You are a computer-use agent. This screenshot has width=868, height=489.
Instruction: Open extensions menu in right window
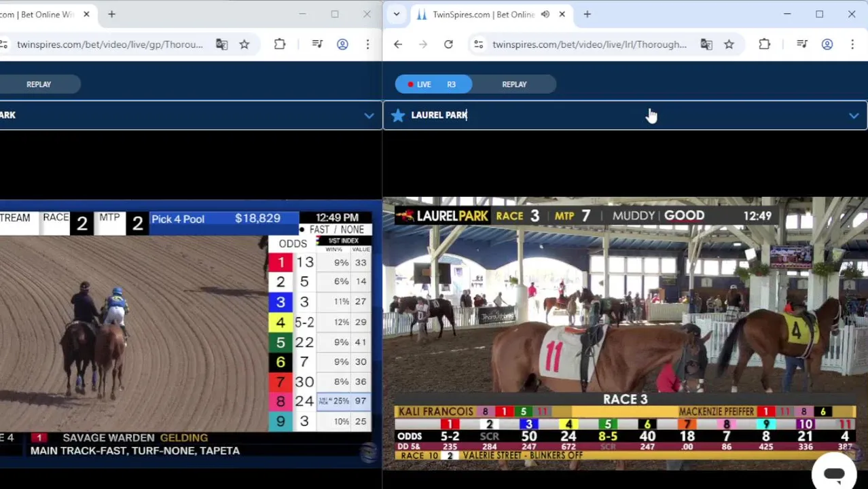coord(765,44)
